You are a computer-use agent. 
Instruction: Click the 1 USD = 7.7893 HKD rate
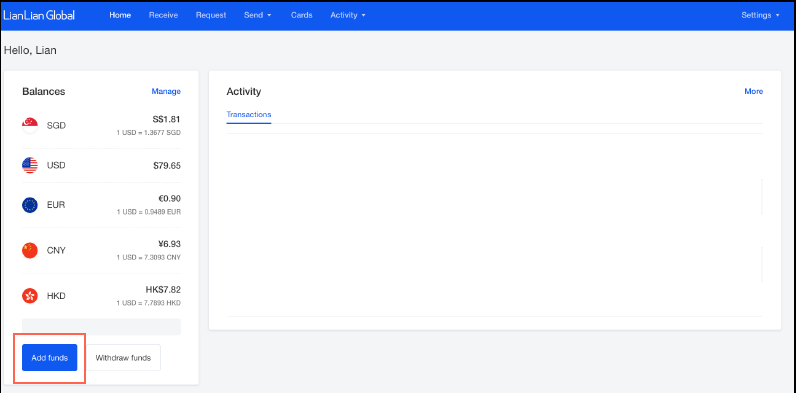[148, 303]
